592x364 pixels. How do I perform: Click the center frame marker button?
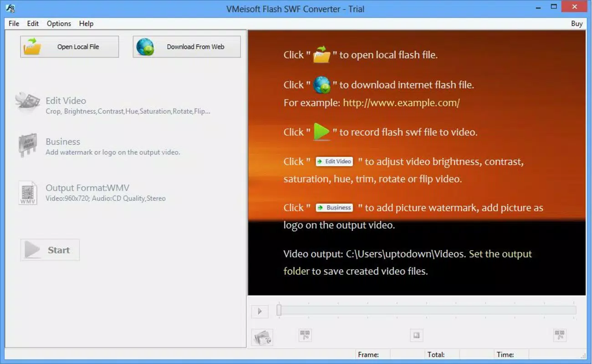(416, 335)
